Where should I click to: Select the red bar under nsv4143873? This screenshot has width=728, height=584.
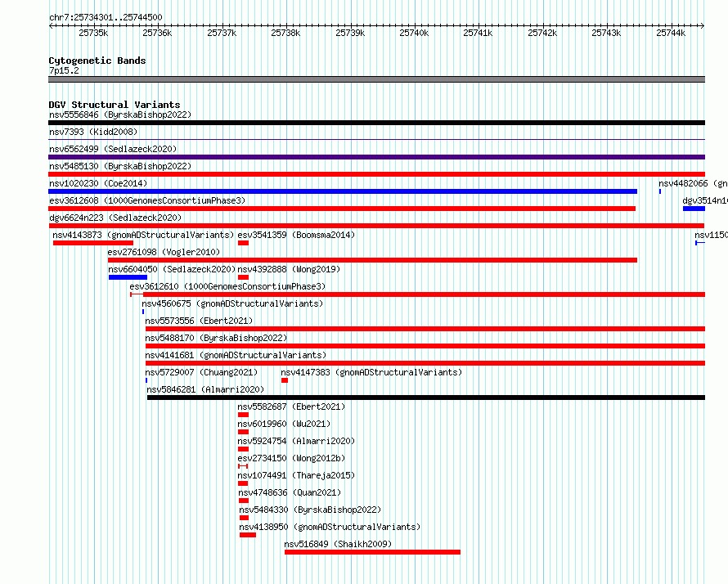(93, 243)
